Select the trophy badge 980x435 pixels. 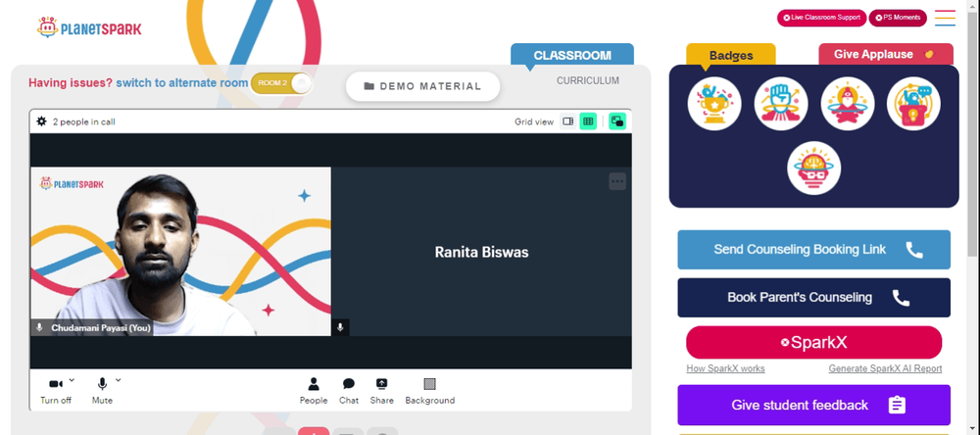714,104
